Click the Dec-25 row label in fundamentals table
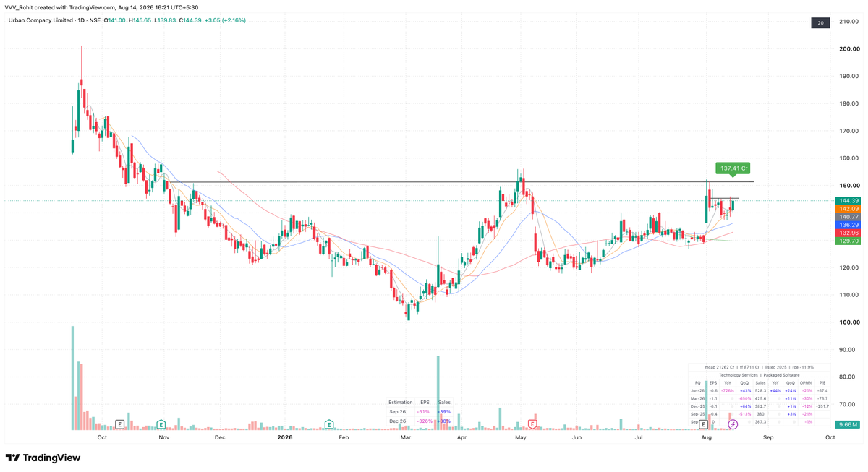This screenshot has width=868, height=472. 697,406
